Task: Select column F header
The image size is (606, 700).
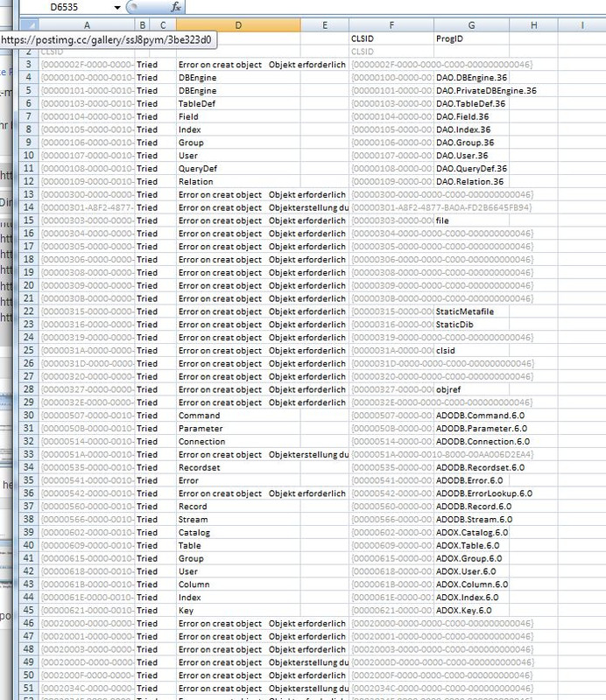Action: (x=391, y=25)
